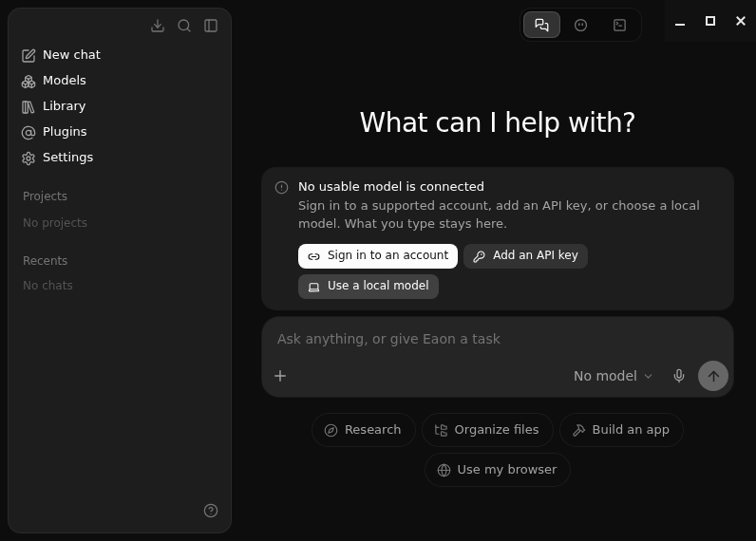The height and width of the screenshot is (541, 756).
Task: Switch to the chat mode tab icon
Action: (x=541, y=25)
